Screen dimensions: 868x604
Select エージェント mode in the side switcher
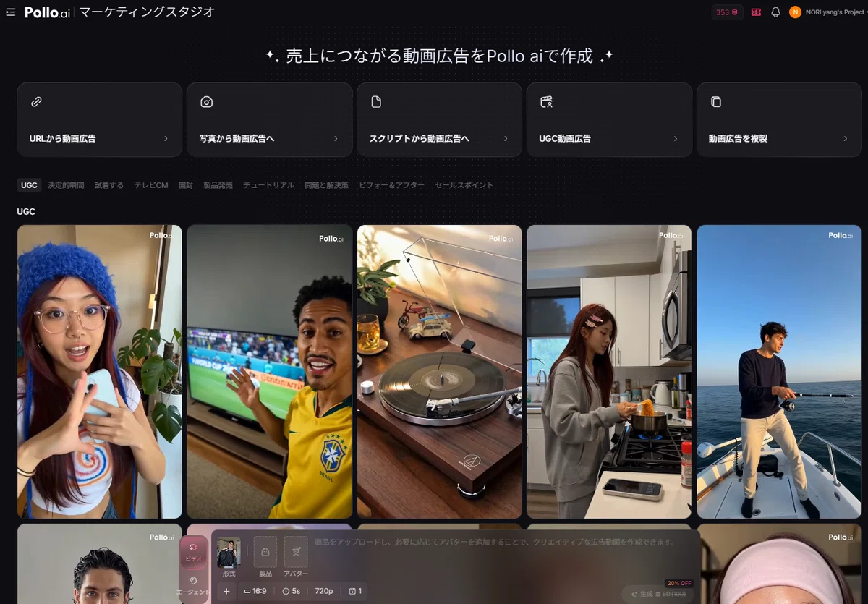[193, 585]
